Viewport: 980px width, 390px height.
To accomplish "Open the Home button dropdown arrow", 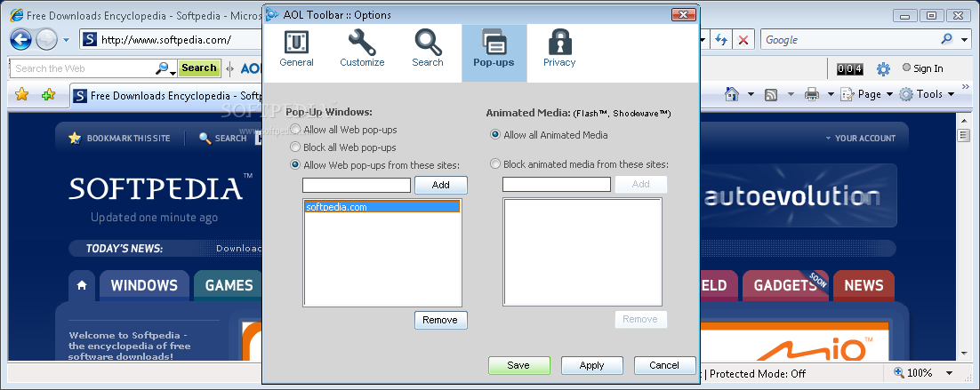I will click(751, 95).
